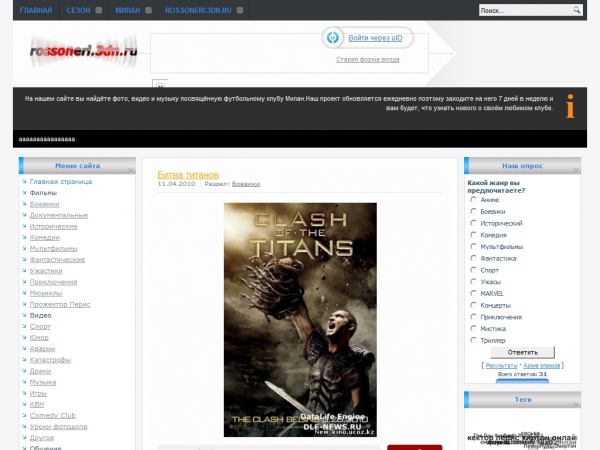
Task: Click the orange info icon
Action: (570, 106)
